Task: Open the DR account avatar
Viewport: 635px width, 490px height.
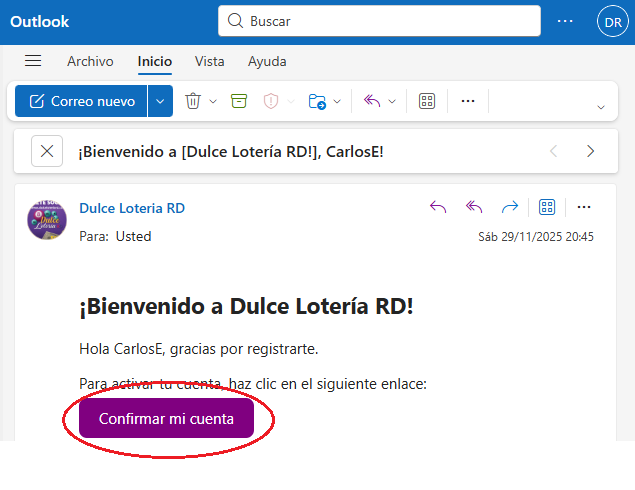Action: (613, 21)
